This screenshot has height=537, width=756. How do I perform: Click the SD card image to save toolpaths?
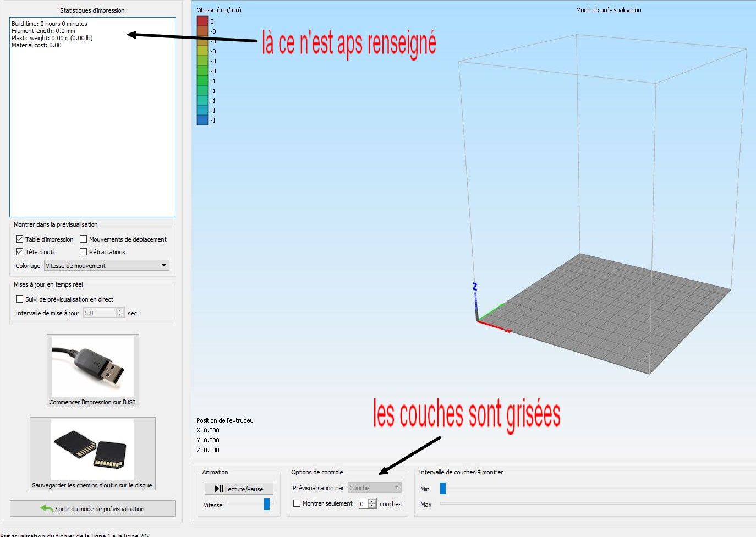(x=92, y=449)
